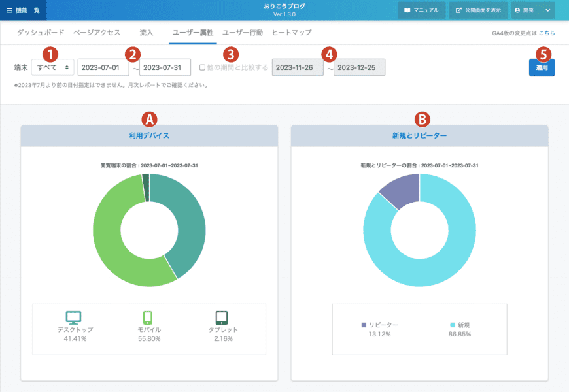This screenshot has width=569, height=392.
Task: Switch to the ダッシュボード tab
Action: coord(41,32)
